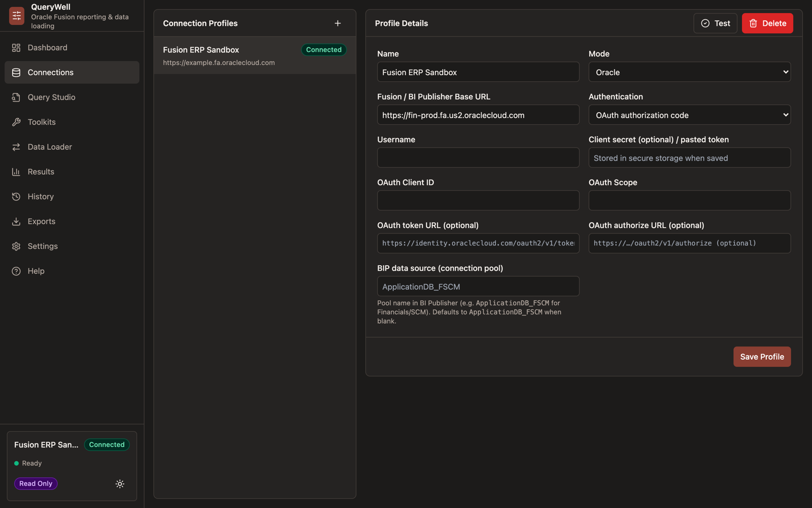812x508 pixels.
Task: Click the Connected badge in sidebar footer
Action: click(107, 445)
